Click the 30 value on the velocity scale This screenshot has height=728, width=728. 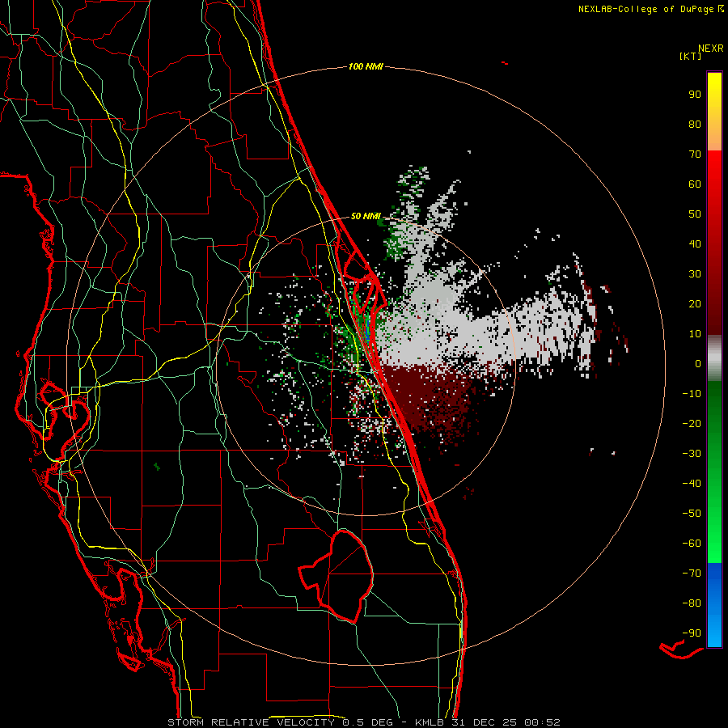pyautogui.click(x=695, y=274)
